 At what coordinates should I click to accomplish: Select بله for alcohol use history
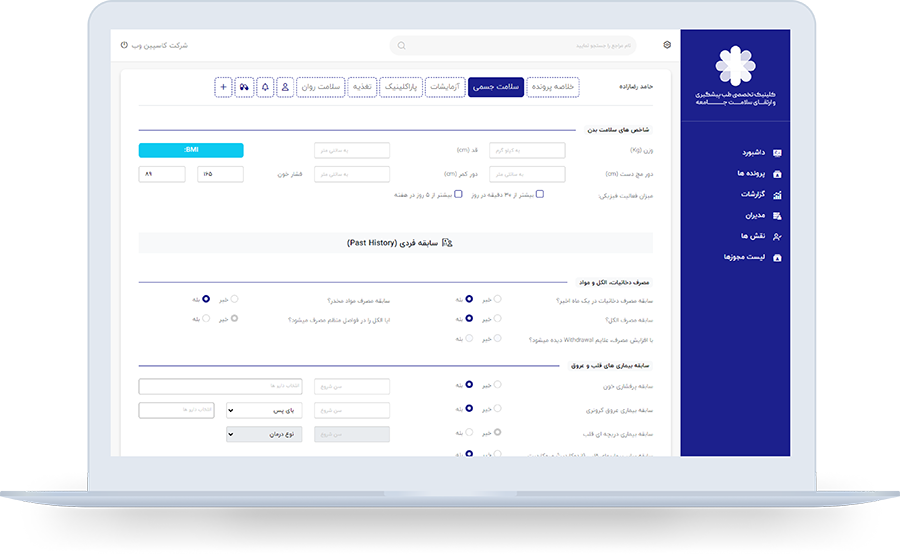point(469,318)
